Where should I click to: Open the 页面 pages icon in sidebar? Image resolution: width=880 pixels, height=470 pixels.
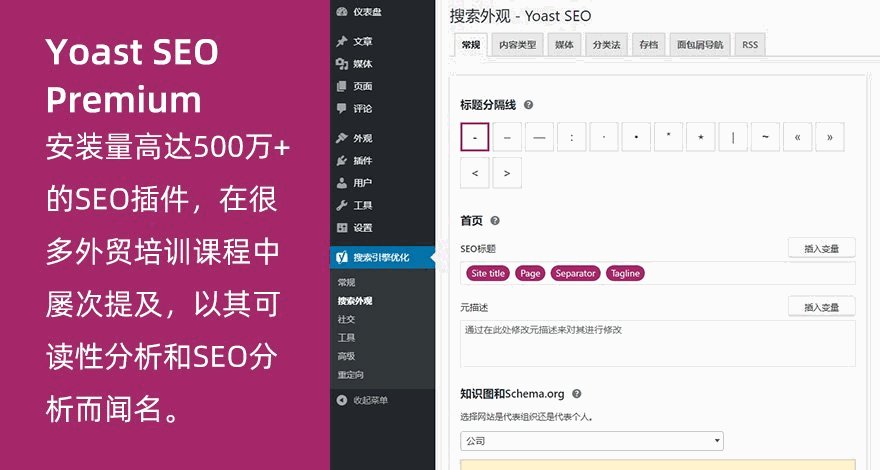(342, 86)
